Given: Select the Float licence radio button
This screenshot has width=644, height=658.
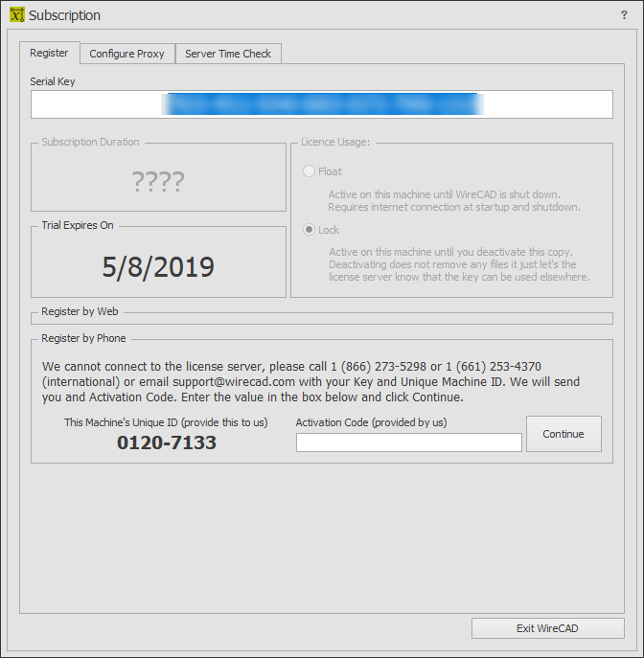Looking at the screenshot, I should click(x=309, y=171).
